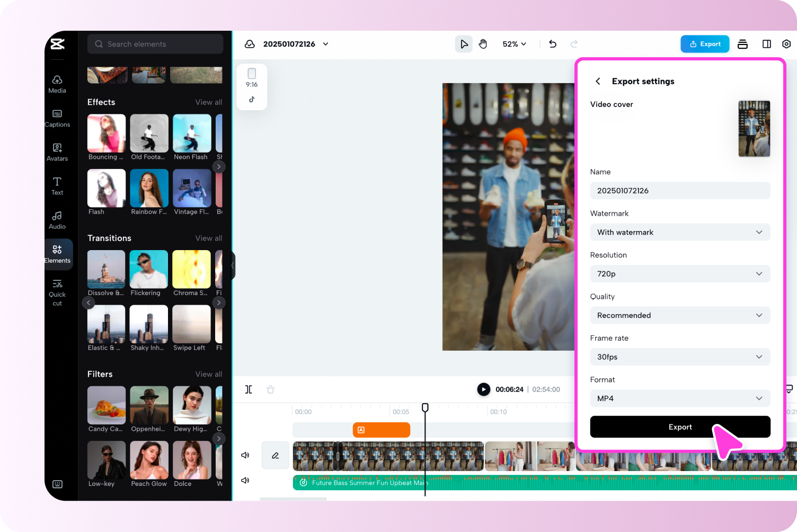Click the Search elements input field
Image resolution: width=797 pixels, height=532 pixels.
coord(155,44)
